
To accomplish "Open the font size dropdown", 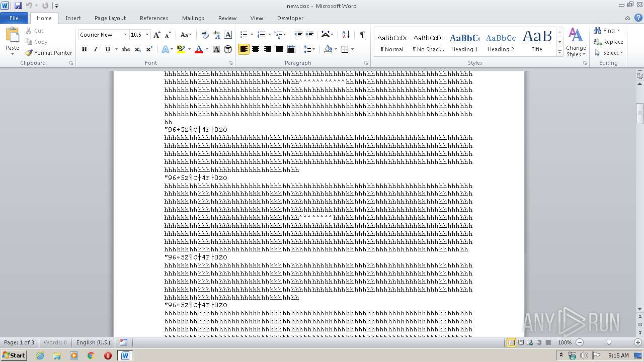I will (x=147, y=35).
